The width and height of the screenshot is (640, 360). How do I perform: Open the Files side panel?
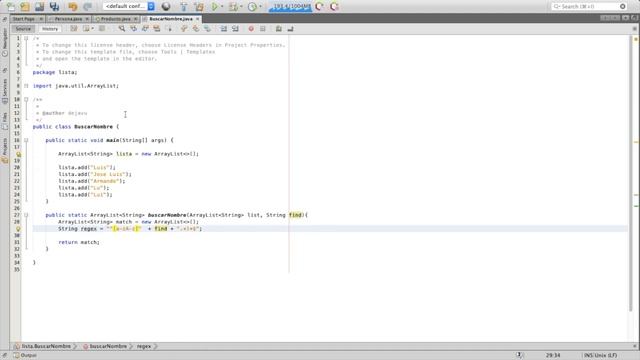click(4, 122)
